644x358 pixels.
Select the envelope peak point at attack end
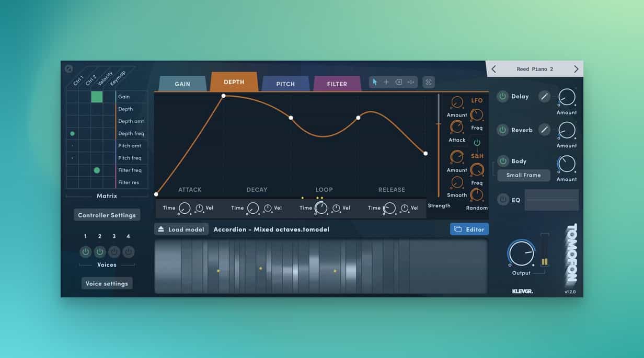[223, 96]
